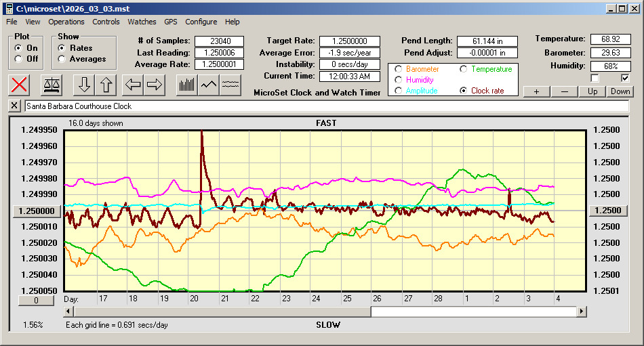This screenshot has width=644, height=346.
Task: Click the right arrow toolbar icon
Action: pos(155,85)
